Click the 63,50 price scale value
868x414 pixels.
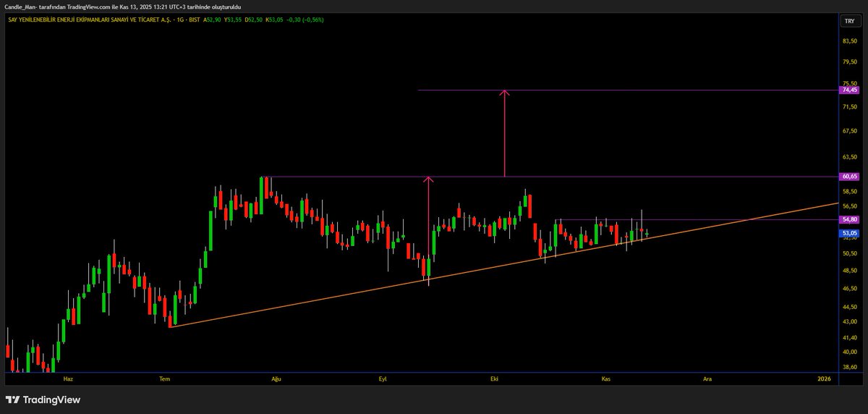pos(849,156)
